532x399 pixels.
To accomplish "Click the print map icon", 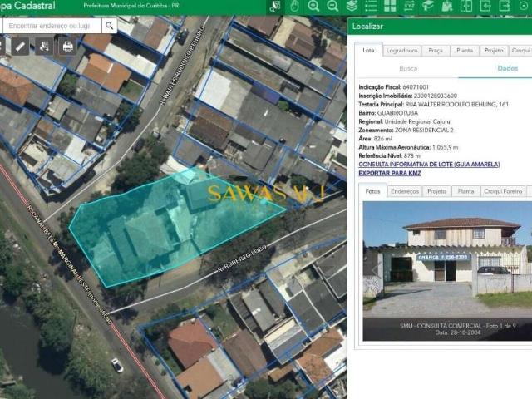I will [68, 46].
